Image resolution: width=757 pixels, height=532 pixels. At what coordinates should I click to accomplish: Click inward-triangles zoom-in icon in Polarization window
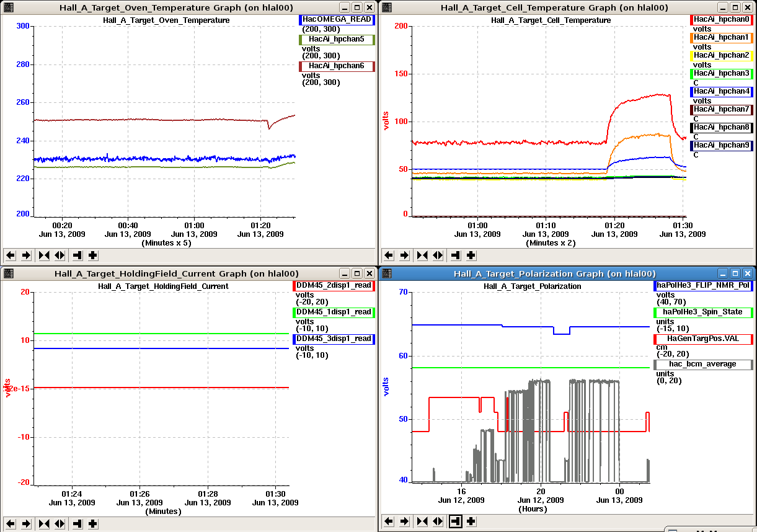pos(422,521)
